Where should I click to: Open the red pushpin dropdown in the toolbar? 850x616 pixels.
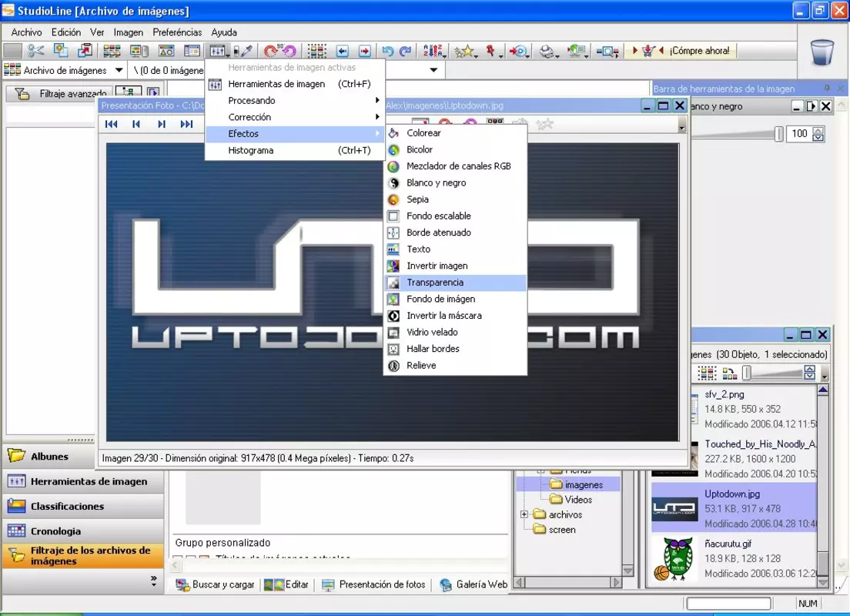point(494,52)
